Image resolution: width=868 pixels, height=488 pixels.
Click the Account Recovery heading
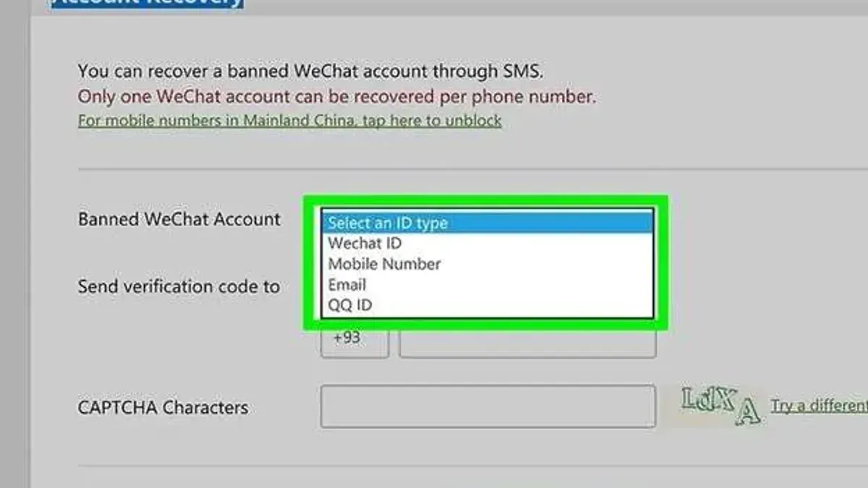[x=148, y=2]
